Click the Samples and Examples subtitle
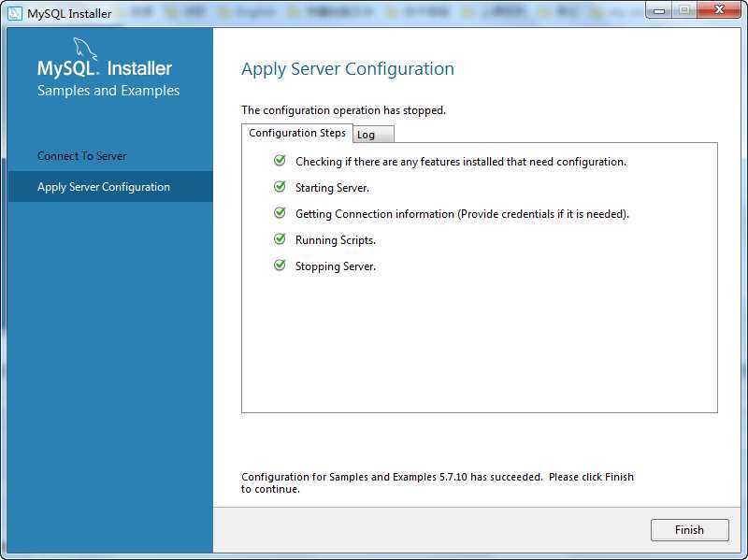The width and height of the screenshot is (748, 560). click(108, 91)
